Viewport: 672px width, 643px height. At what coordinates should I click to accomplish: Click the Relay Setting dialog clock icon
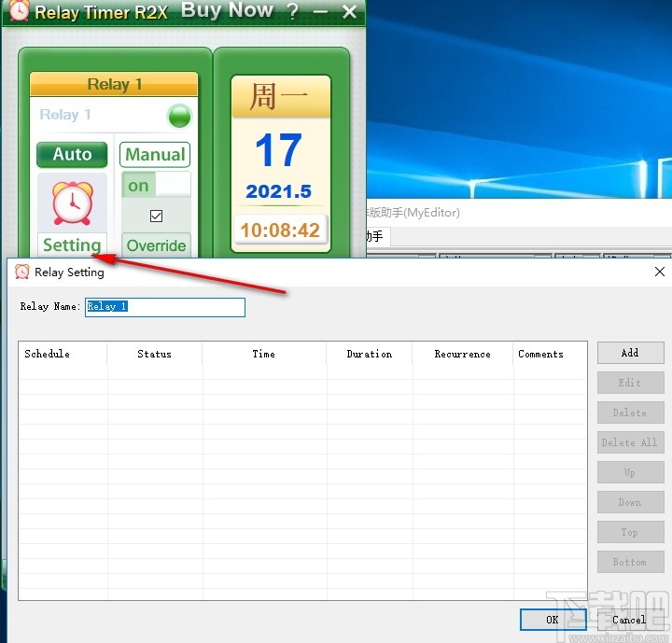tap(22, 272)
